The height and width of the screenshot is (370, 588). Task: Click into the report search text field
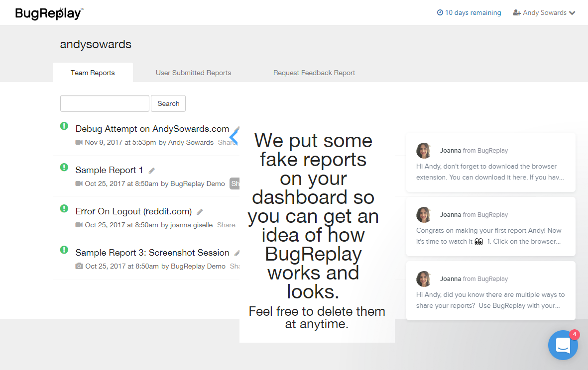point(105,103)
